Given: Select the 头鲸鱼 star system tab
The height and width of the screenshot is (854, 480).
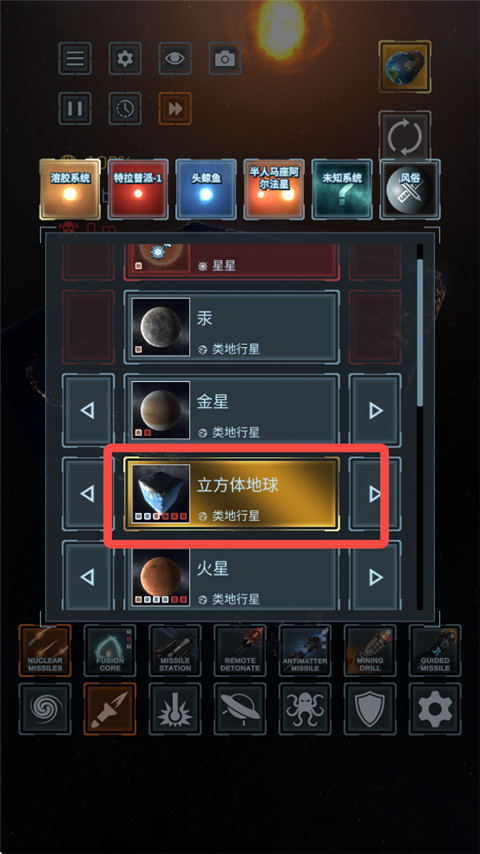Looking at the screenshot, I should click(x=206, y=189).
